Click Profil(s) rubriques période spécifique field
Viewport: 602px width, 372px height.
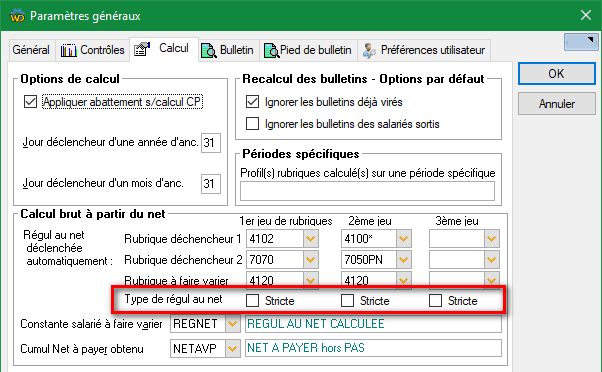[367, 191]
